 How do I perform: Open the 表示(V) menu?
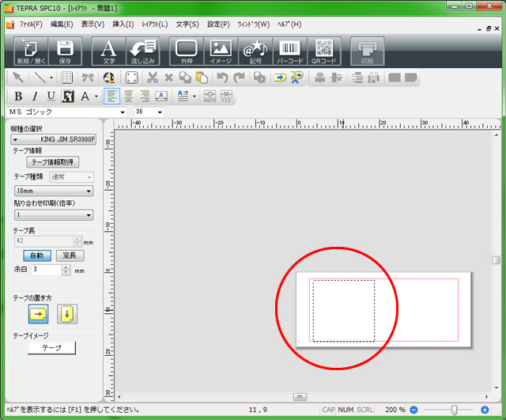point(93,25)
